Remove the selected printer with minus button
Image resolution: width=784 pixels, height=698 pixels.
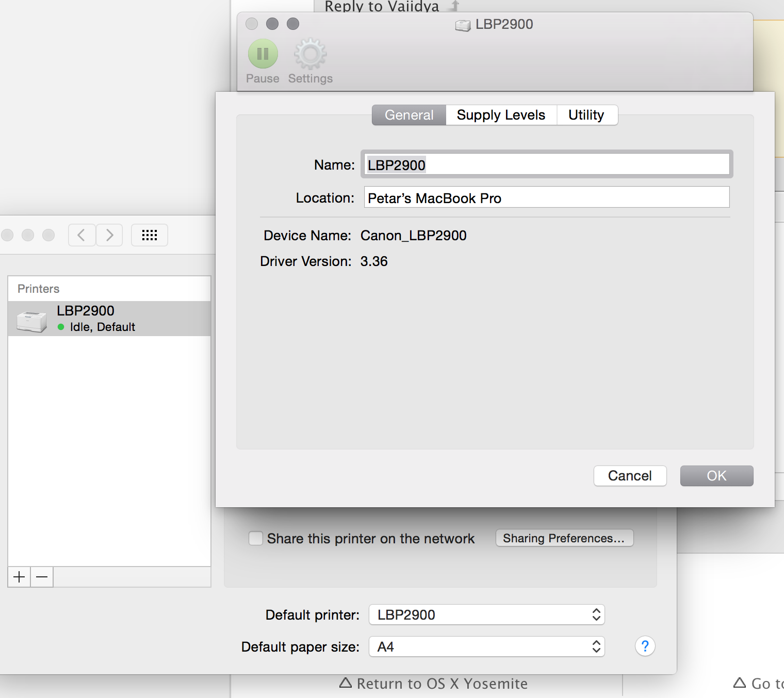[42, 577]
